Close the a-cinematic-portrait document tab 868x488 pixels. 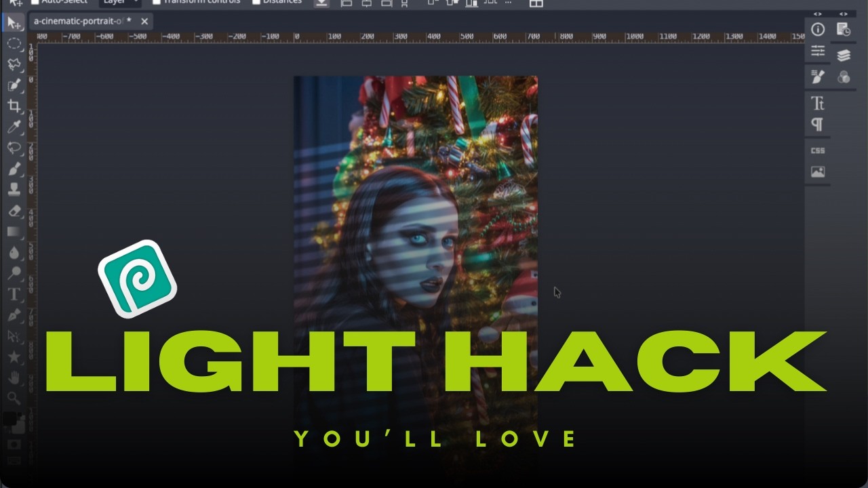click(x=144, y=22)
